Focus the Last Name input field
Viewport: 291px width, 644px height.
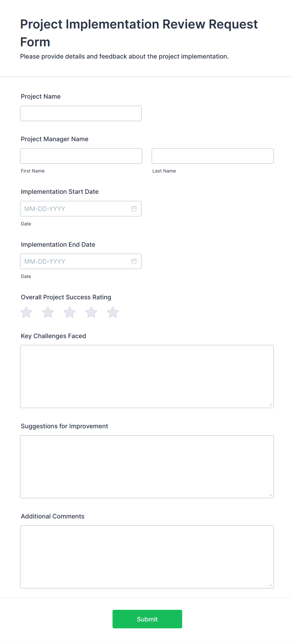[212, 156]
